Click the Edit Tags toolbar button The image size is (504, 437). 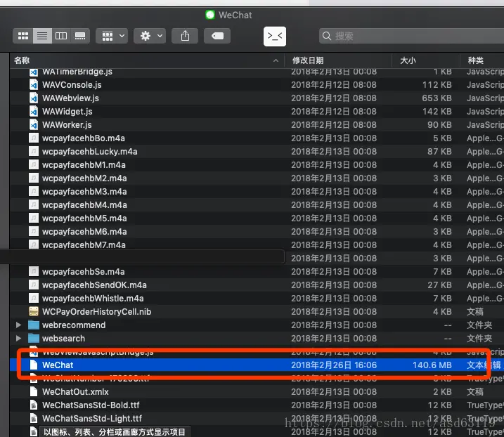tap(217, 36)
